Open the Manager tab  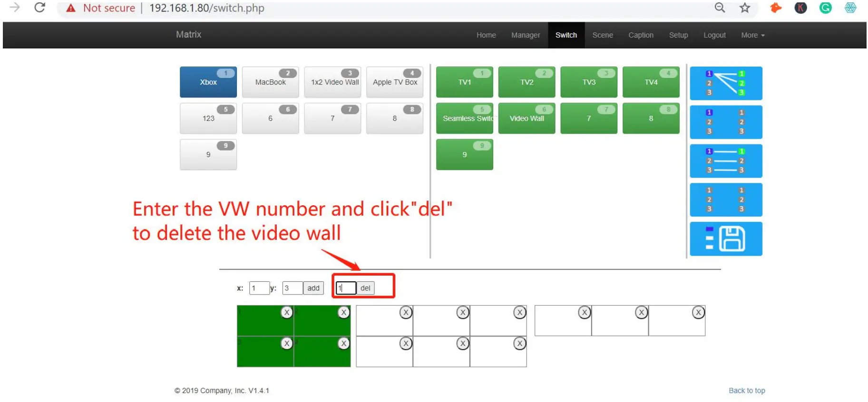[x=526, y=35]
